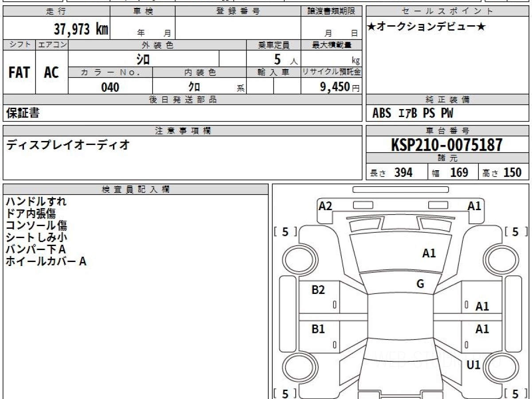The height and width of the screenshot is (399, 532).
Task: Click the 後日発送部品 section header
Action: (183, 100)
